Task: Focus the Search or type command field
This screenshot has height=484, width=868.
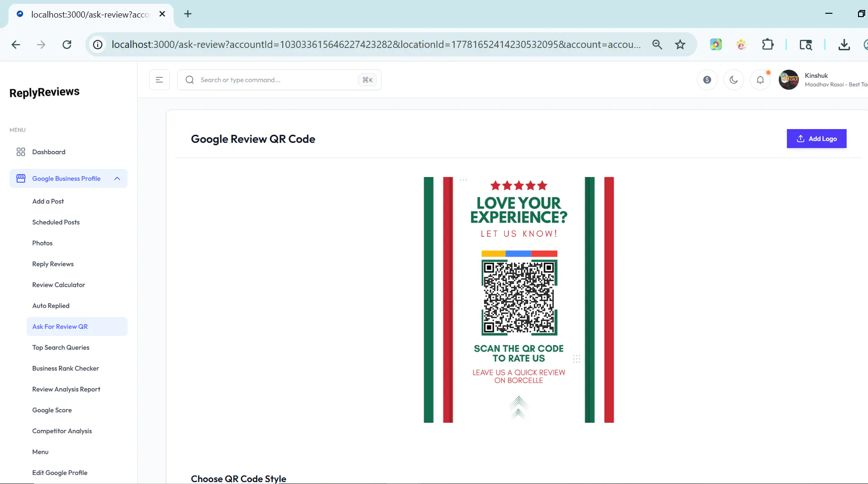Action: (x=279, y=80)
